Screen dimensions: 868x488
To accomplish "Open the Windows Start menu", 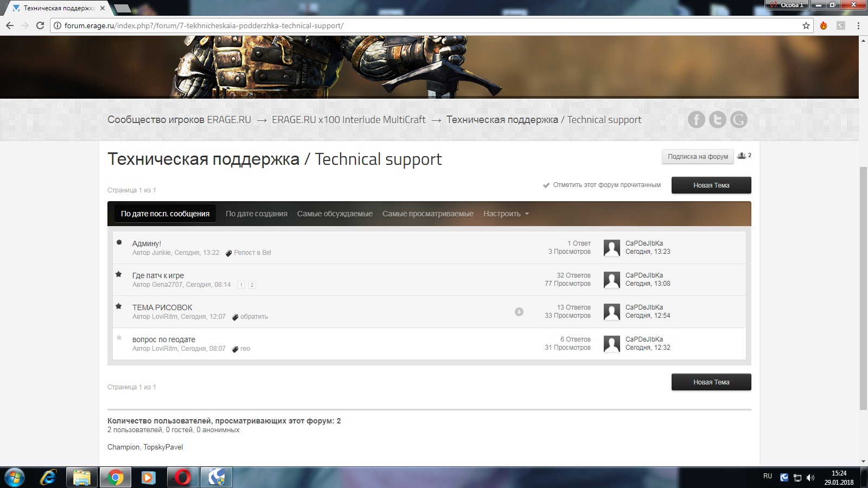I will pos(15,478).
